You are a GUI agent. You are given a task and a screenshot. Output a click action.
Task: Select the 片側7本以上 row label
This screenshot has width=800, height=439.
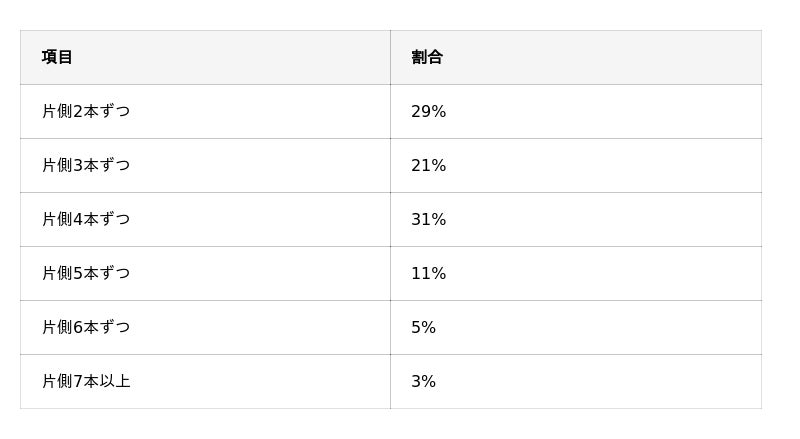tap(86, 381)
